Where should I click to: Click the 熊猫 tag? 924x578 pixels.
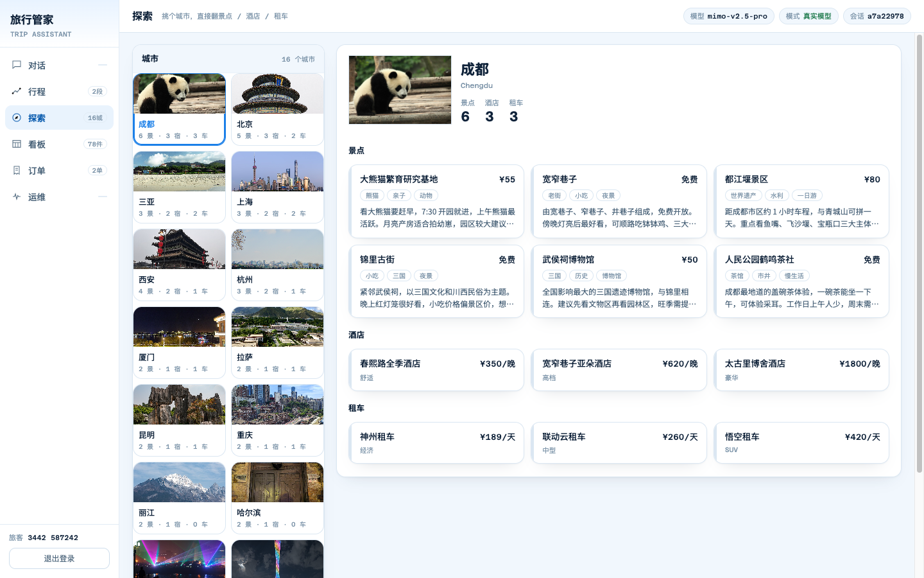[x=372, y=195]
